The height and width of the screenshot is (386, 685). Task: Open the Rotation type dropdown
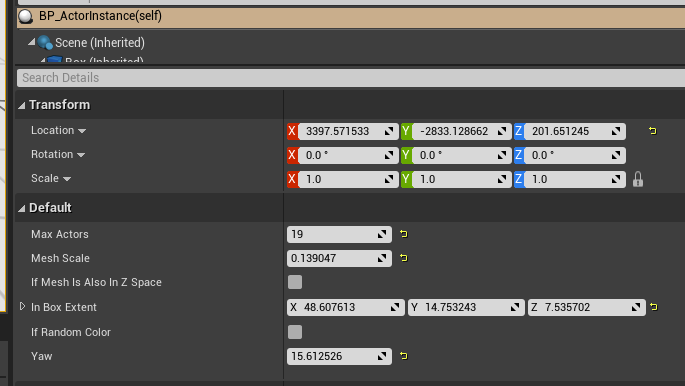point(81,155)
